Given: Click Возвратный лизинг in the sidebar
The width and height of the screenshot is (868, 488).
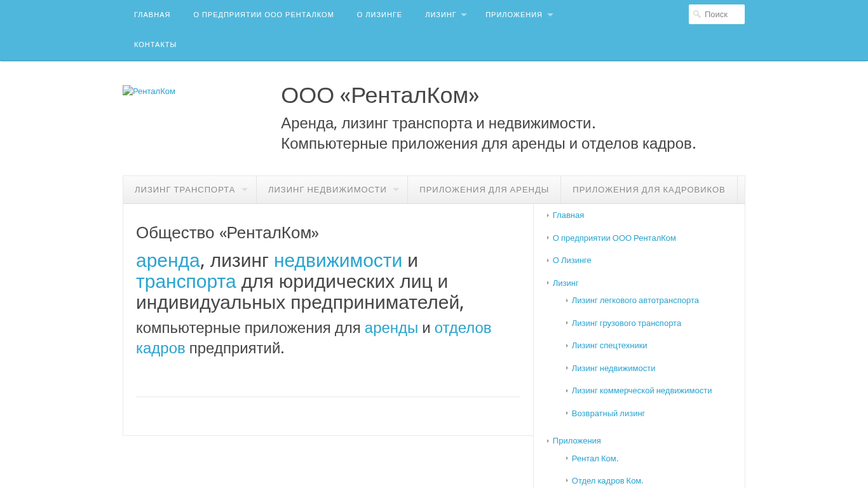Looking at the screenshot, I should tap(607, 414).
